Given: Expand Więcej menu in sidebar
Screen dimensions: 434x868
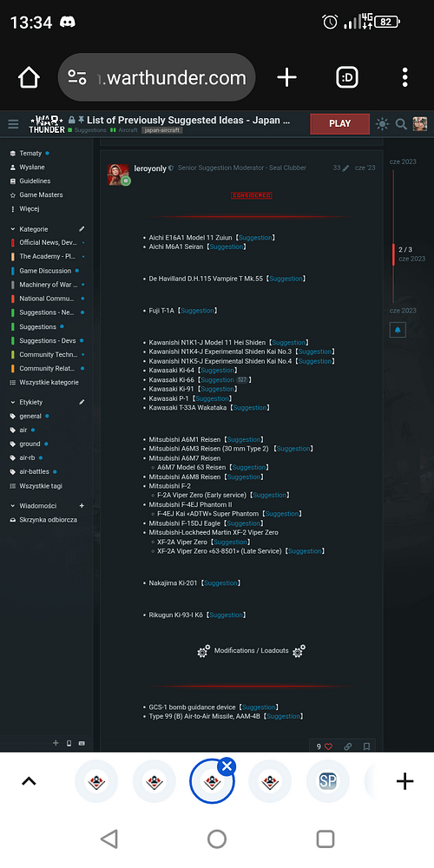Looking at the screenshot, I should (30, 208).
